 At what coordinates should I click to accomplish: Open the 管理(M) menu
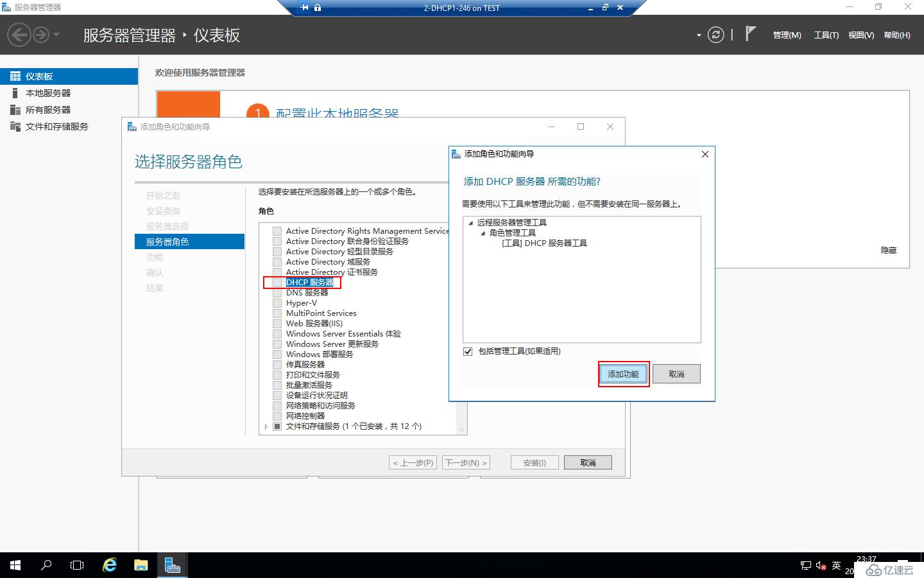pos(787,35)
